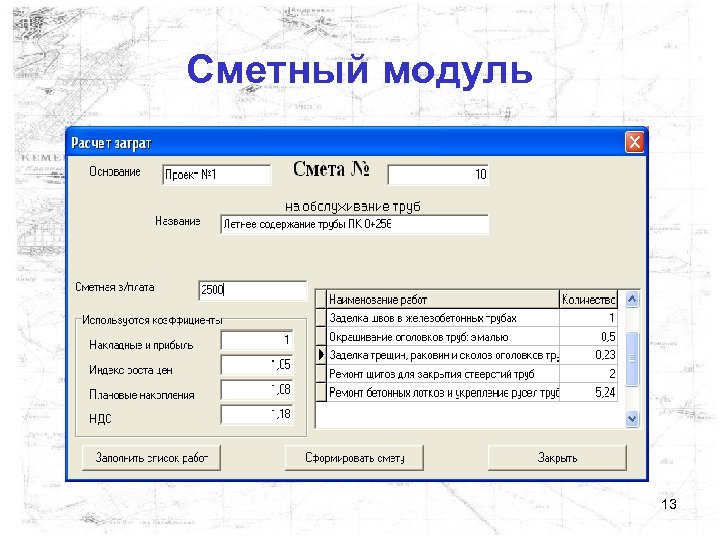Viewport: 720px width, 540px height.
Task: Click scroll up arrow of works table
Action: coord(632,299)
